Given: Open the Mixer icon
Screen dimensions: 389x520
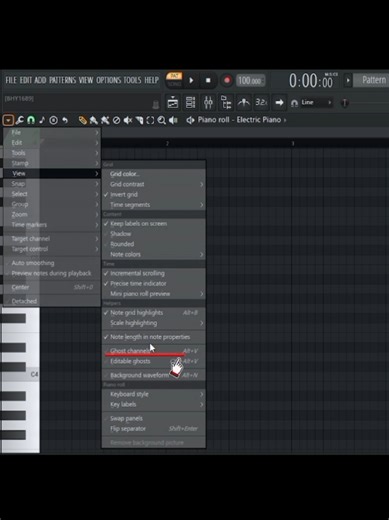Looking at the screenshot, I should click(208, 102).
